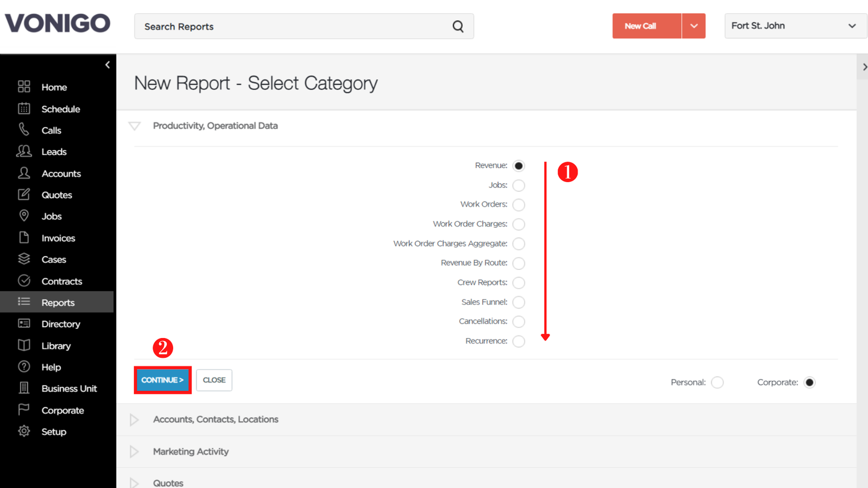Click the Continue button
Viewport: 868px width, 488px height.
163,380
